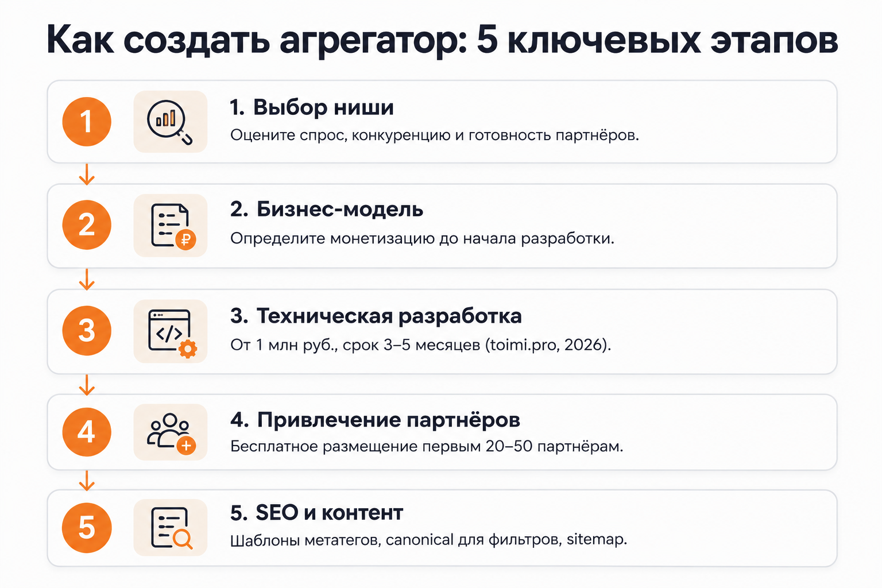Click the orange number 5 badge

(87, 528)
